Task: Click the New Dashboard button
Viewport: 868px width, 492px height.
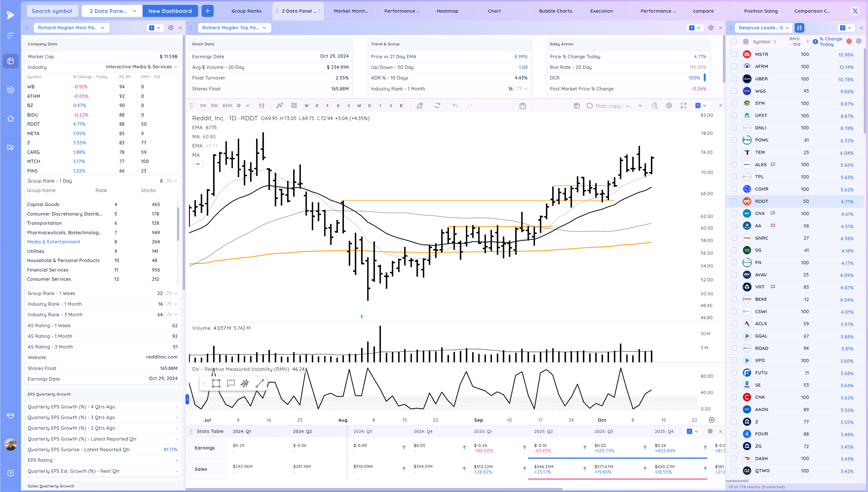Action: coord(170,11)
